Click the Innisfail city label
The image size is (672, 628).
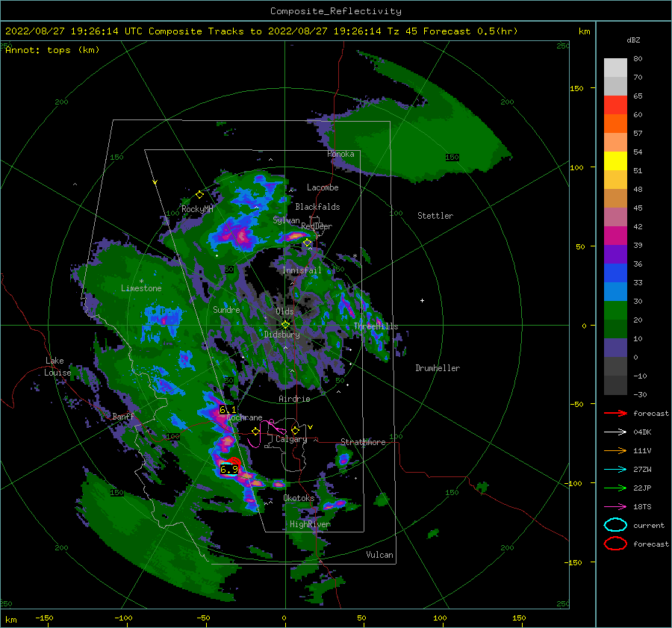tap(302, 270)
